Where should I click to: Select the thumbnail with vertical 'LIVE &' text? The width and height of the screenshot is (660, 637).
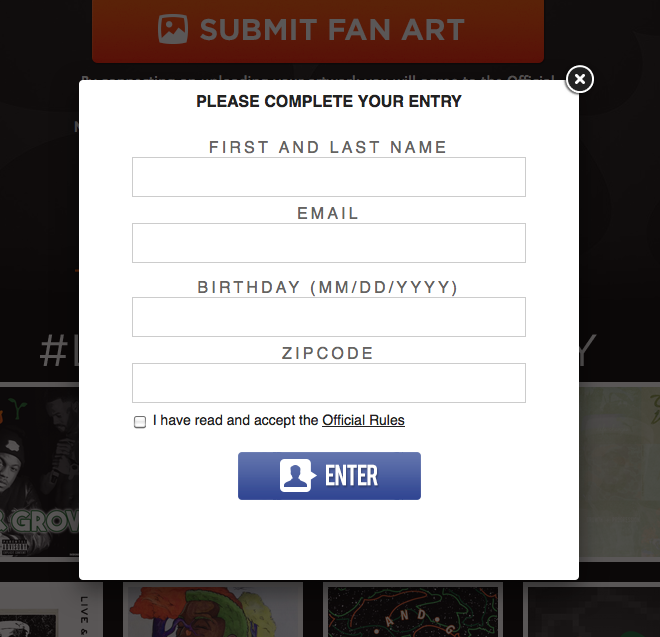51,609
